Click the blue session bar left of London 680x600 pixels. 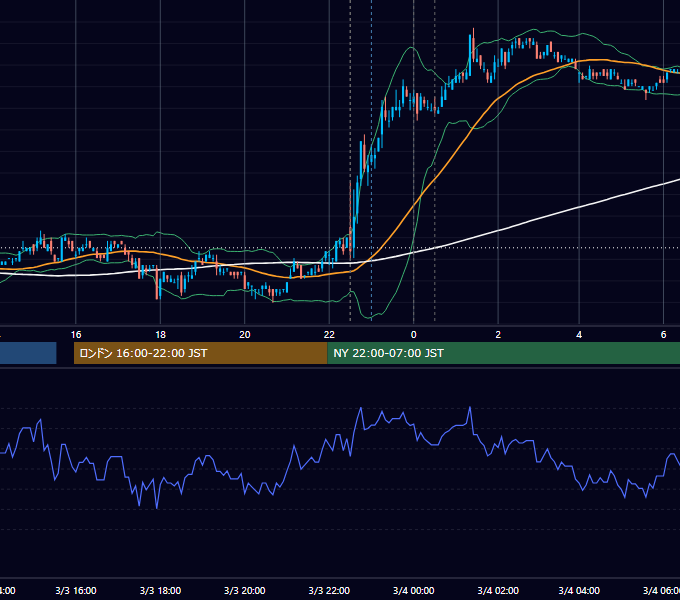[28, 353]
